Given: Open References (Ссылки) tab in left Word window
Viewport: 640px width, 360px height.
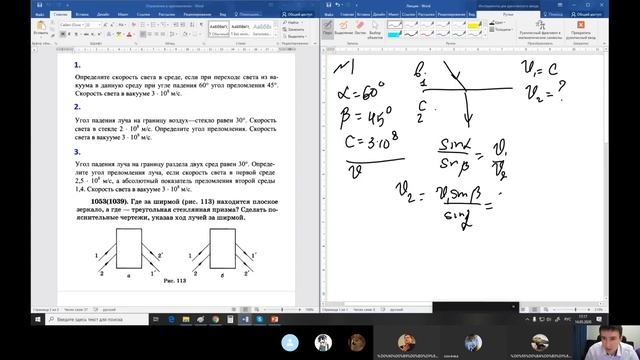Looking at the screenshot, I should [143, 14].
